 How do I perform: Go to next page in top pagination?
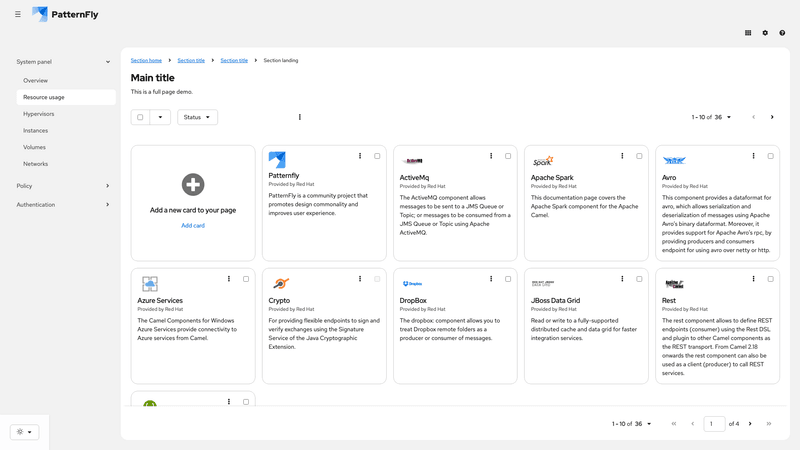772,117
